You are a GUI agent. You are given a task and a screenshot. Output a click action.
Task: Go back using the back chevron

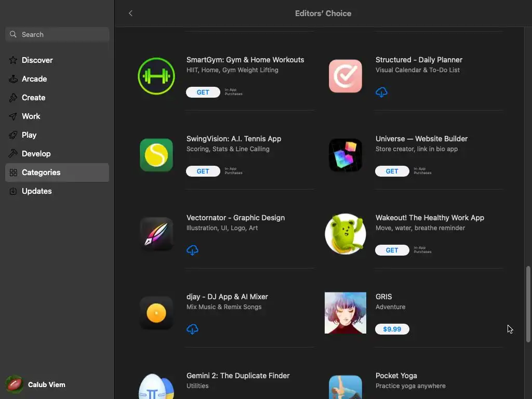130,13
